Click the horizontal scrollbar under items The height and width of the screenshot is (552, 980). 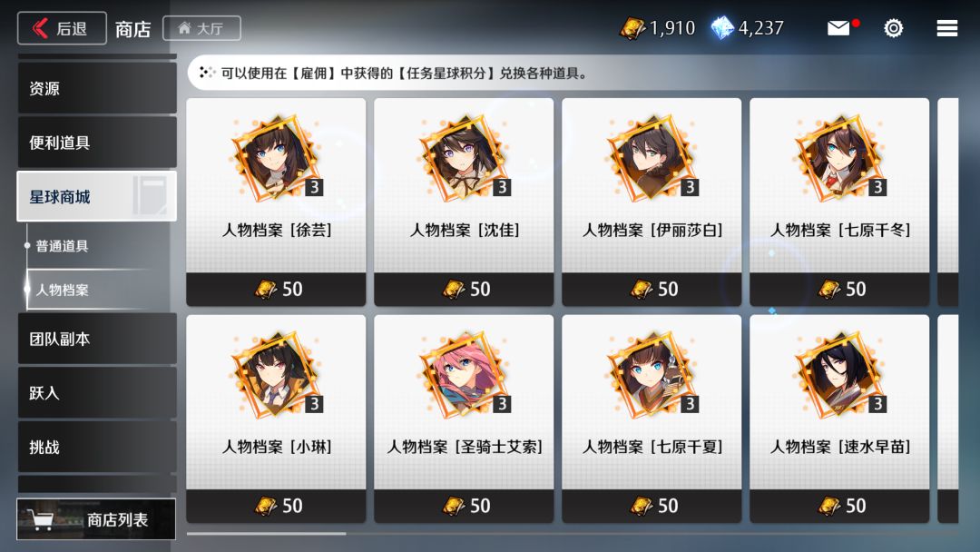pos(266,534)
